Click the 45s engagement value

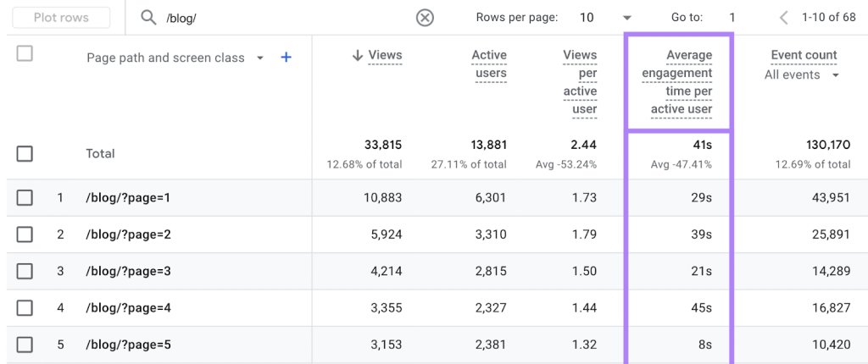[703, 308]
